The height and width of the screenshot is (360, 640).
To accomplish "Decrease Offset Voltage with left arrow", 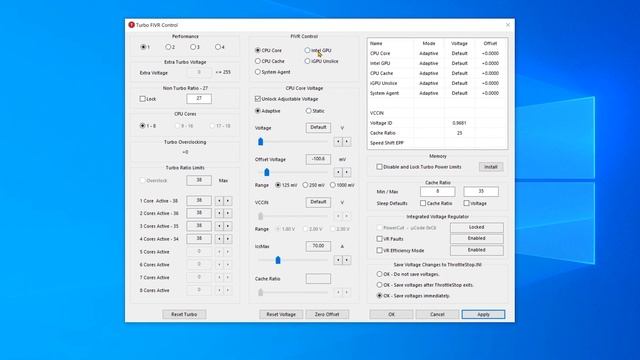I will [x=338, y=172].
